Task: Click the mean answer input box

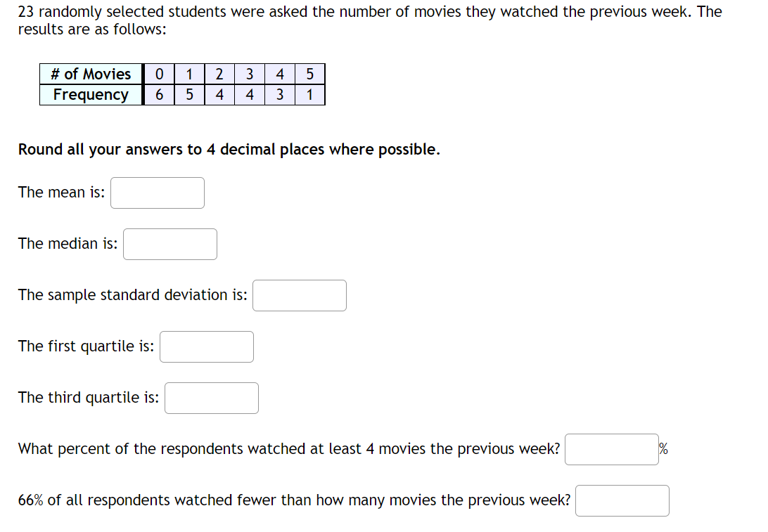Action: point(158,193)
